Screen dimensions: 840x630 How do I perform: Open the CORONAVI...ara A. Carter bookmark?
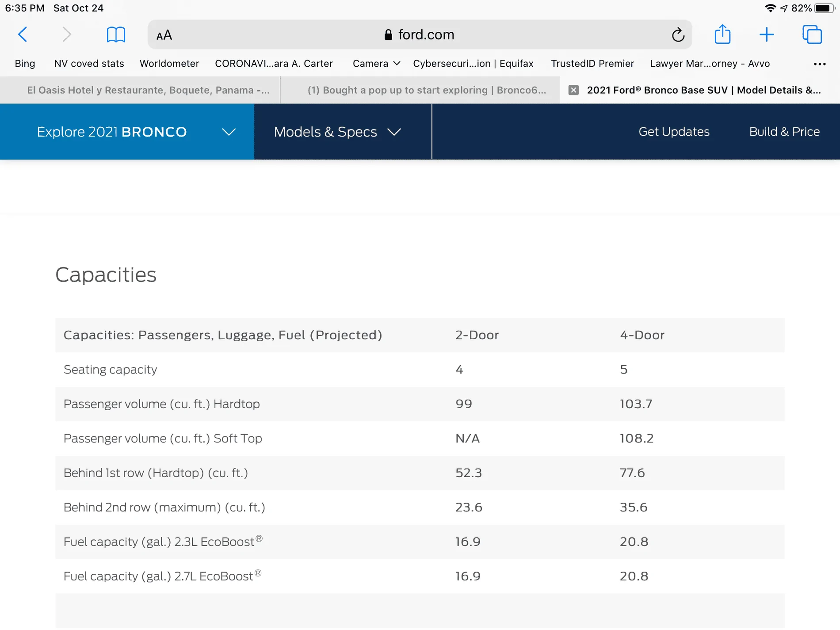pyautogui.click(x=274, y=64)
